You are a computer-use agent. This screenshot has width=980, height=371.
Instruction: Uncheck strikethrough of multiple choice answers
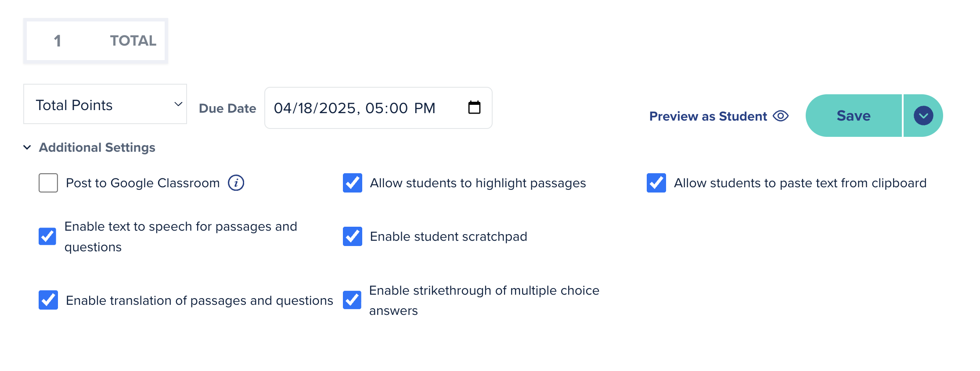tap(352, 300)
